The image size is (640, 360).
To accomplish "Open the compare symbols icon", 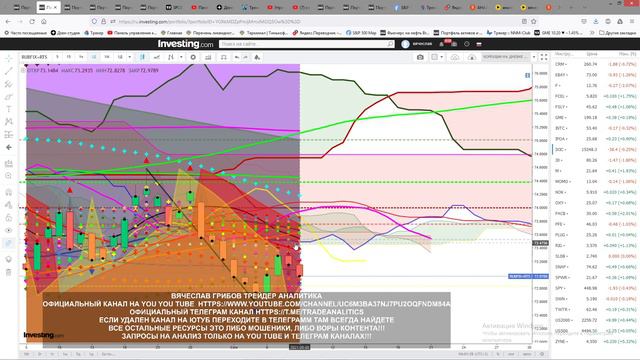I will tap(157, 57).
